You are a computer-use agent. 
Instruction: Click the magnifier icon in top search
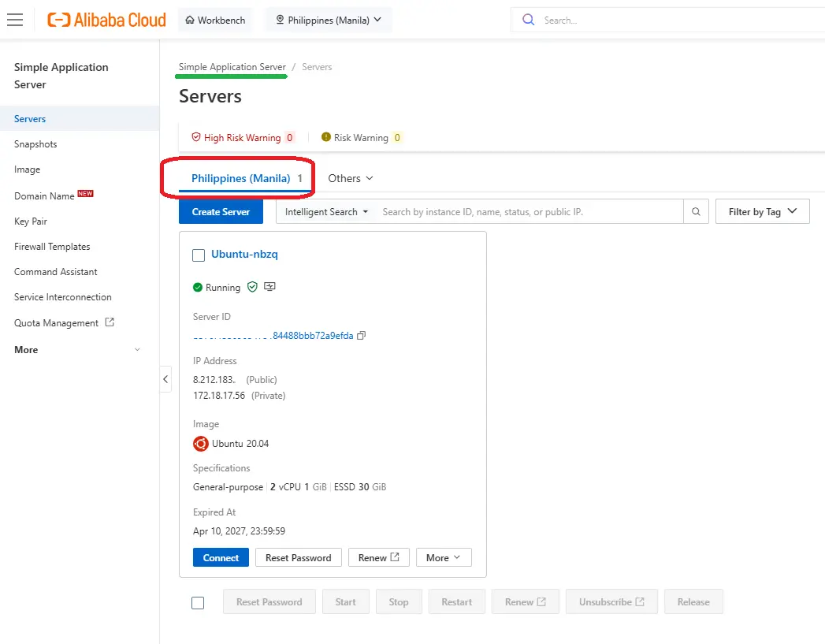(528, 20)
